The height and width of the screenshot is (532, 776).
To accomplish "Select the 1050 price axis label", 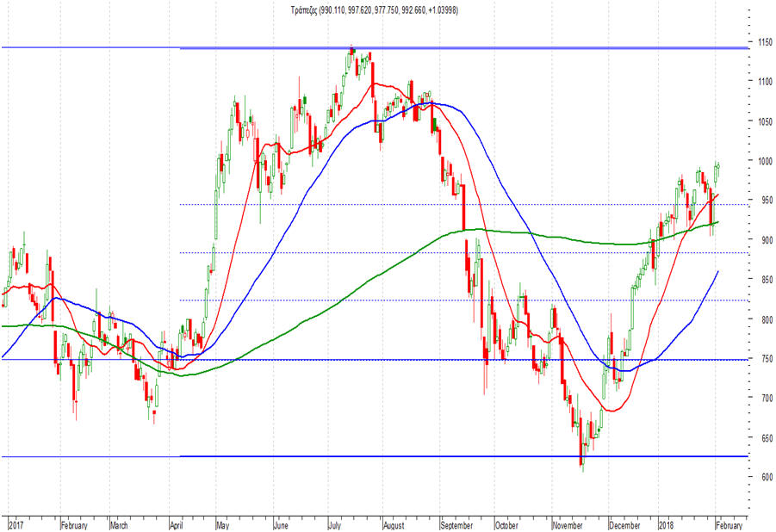I will (x=765, y=121).
